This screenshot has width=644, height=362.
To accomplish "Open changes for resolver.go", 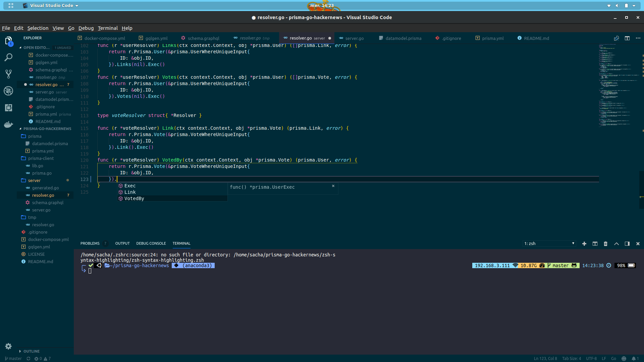I will (616, 38).
